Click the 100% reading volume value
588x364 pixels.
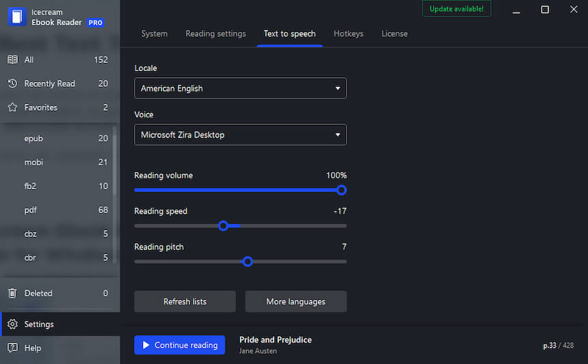(336, 176)
